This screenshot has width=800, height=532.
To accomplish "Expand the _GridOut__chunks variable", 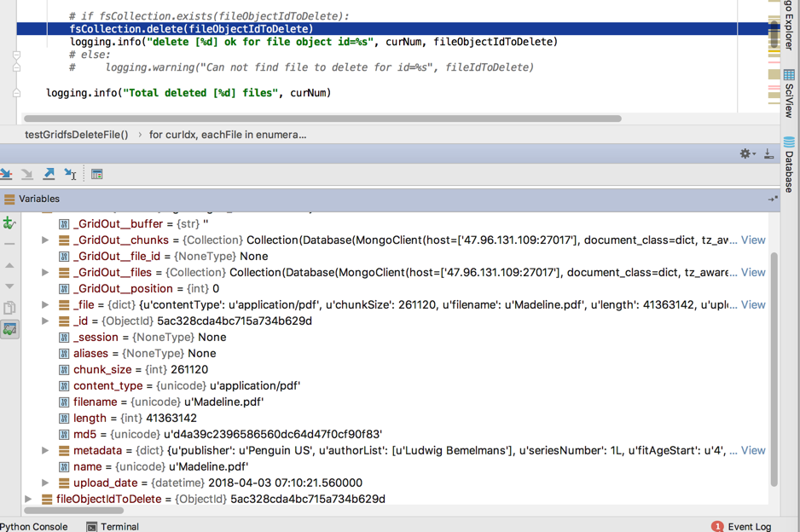I will point(45,240).
